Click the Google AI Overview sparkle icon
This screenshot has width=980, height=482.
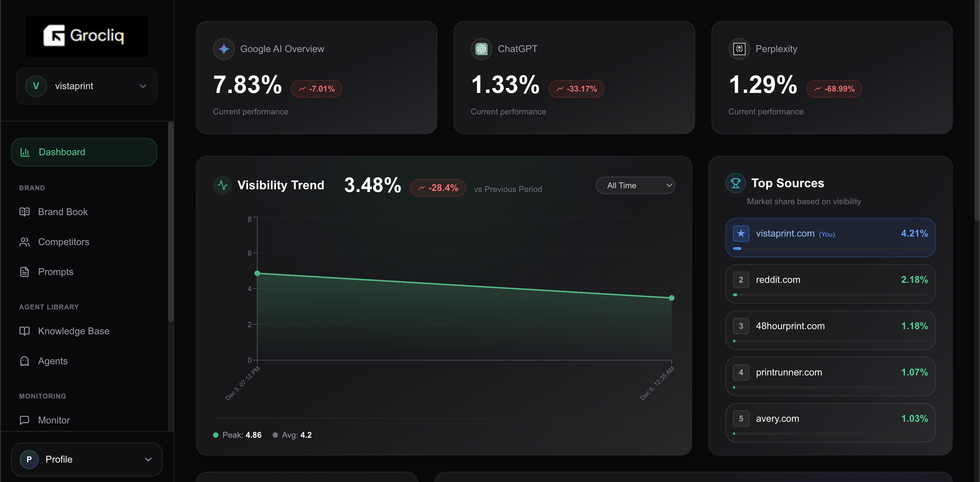pyautogui.click(x=224, y=49)
